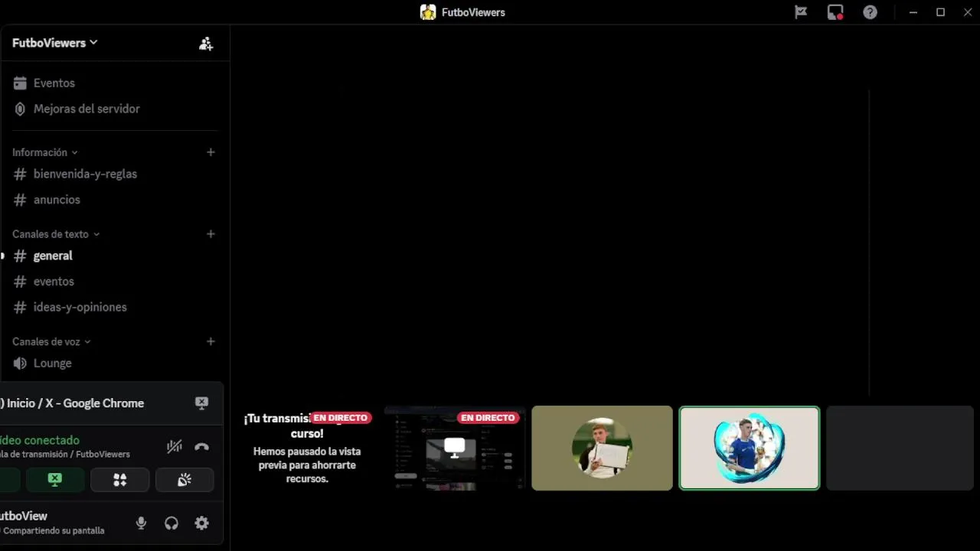Minimize the Discord window
Image resolution: width=980 pixels, height=551 pixels.
(913, 12)
